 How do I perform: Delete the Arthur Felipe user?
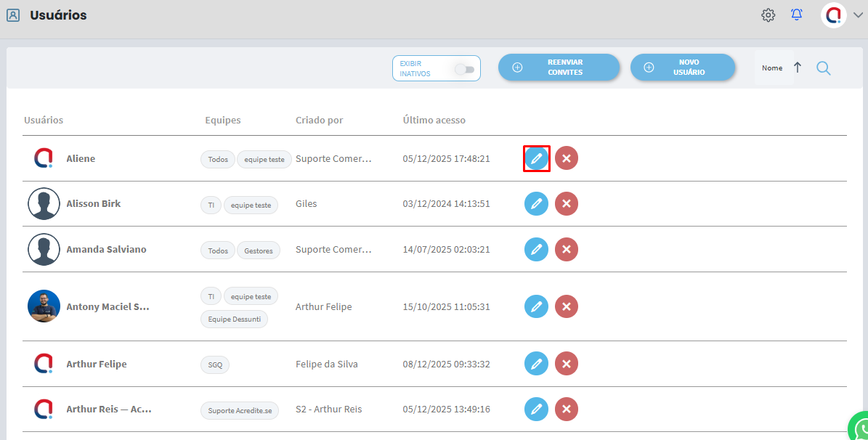pos(567,364)
